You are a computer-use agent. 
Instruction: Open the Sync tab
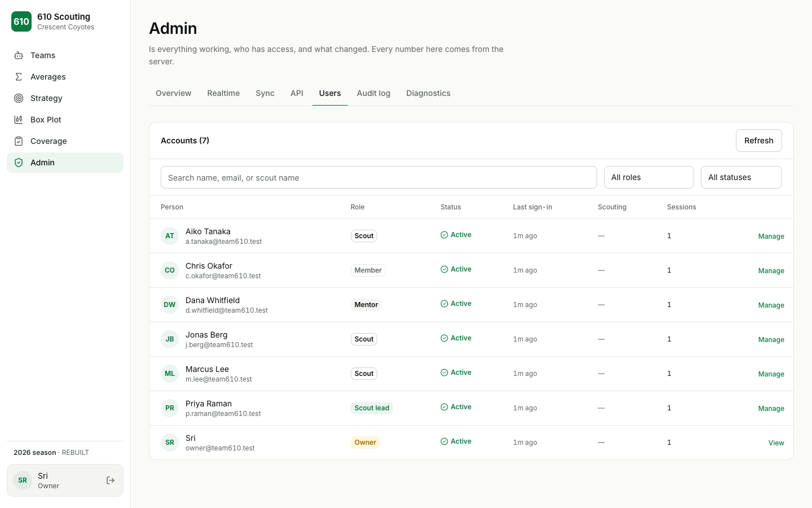[265, 93]
